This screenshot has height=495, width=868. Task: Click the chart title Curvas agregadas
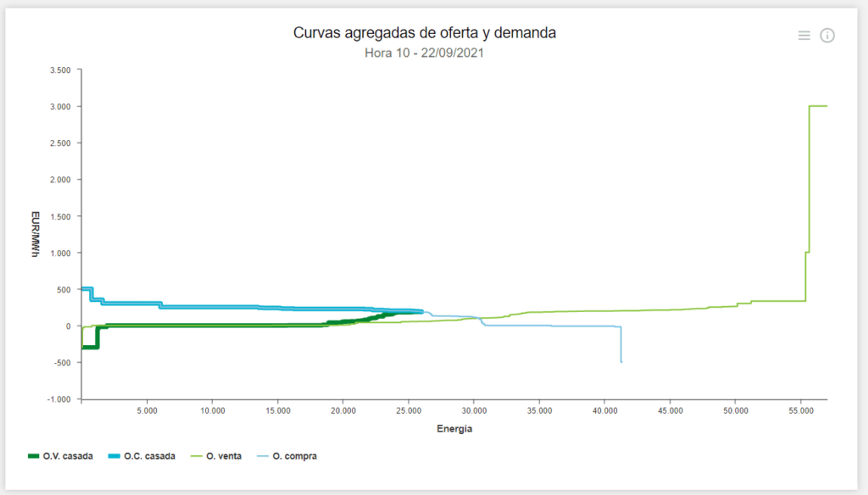point(424,33)
